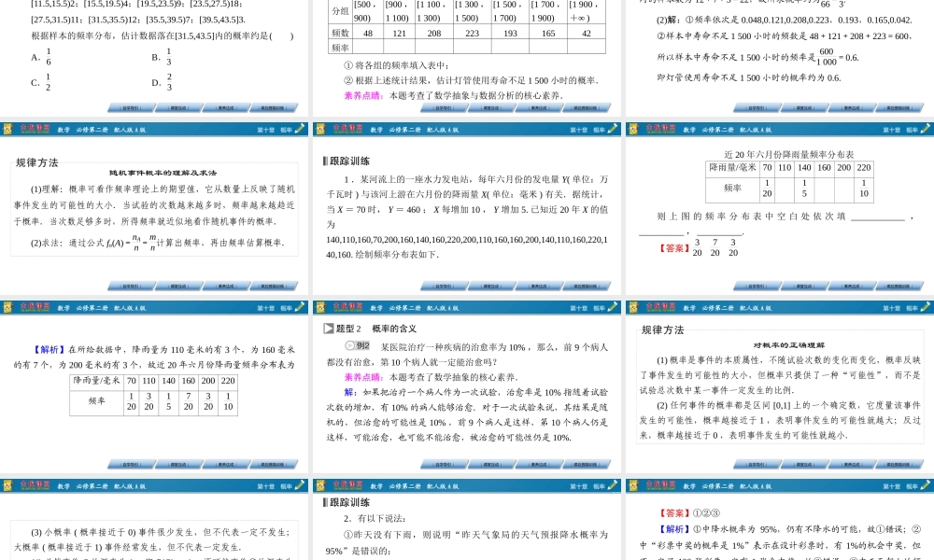This screenshot has width=934, height=560.
Task: Click 频数 208 cell in lamp-life table
Action: click(434, 33)
